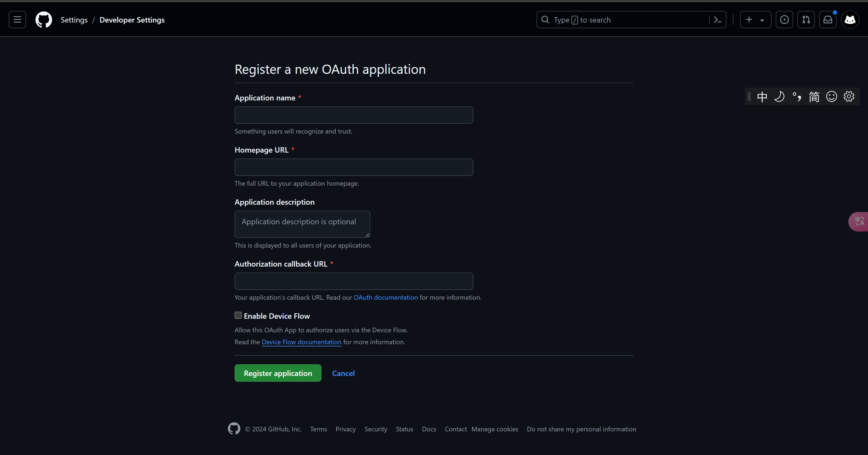
Task: Open the user avatar menu
Action: point(850,20)
